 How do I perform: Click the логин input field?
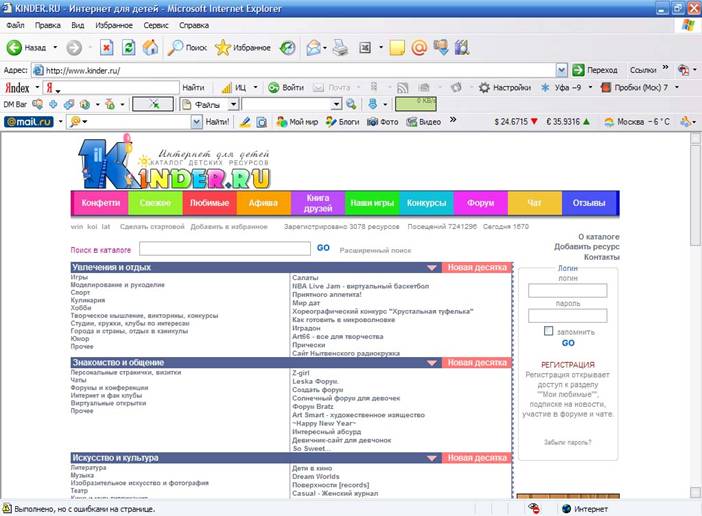568,290
